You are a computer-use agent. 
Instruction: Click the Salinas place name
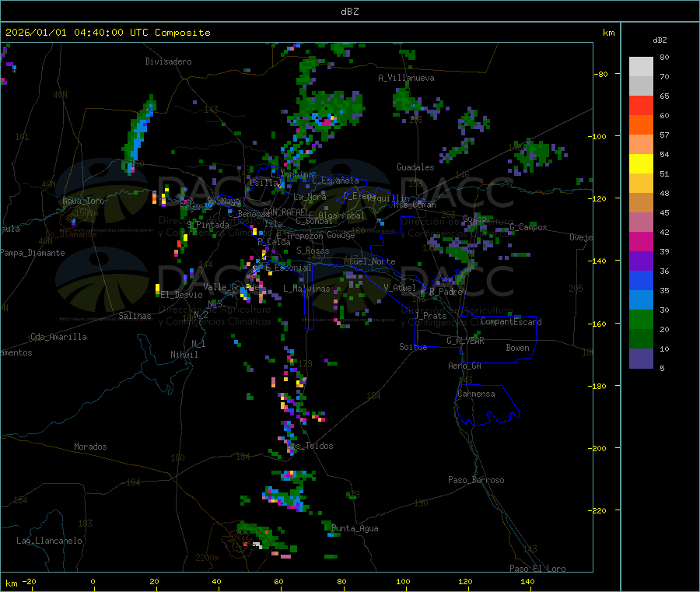[135, 316]
